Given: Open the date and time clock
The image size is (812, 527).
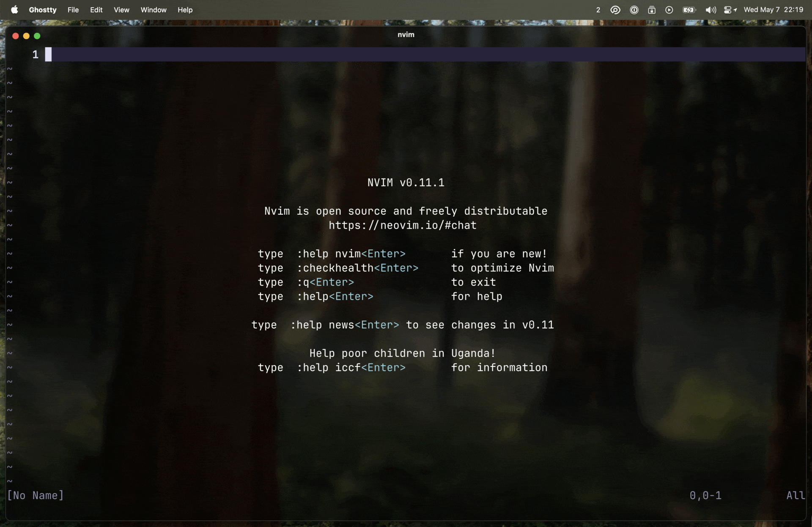Looking at the screenshot, I should click(773, 10).
